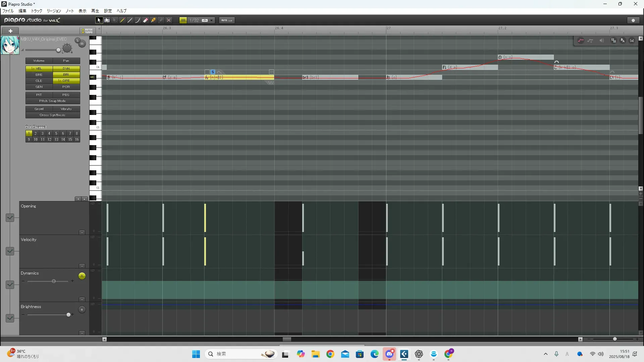Toggle pitch curve display icon
Image resolution: width=644 pixels, height=362 pixels.
[x=581, y=41]
